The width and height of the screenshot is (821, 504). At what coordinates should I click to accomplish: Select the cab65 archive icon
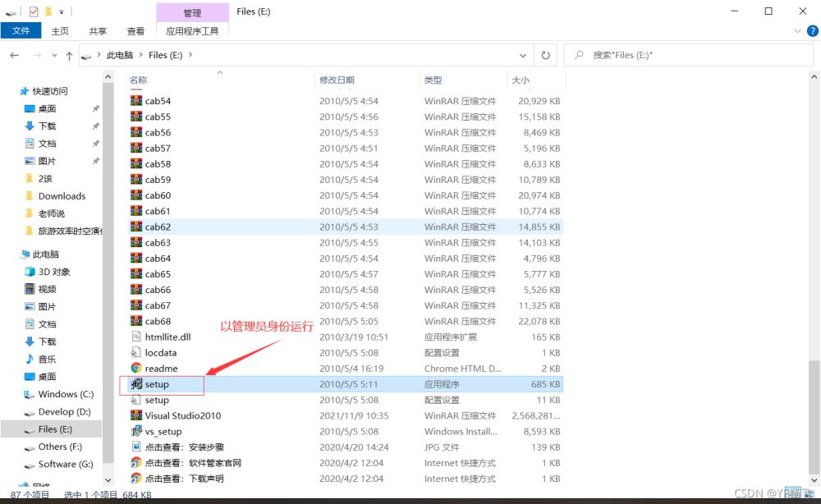[136, 273]
